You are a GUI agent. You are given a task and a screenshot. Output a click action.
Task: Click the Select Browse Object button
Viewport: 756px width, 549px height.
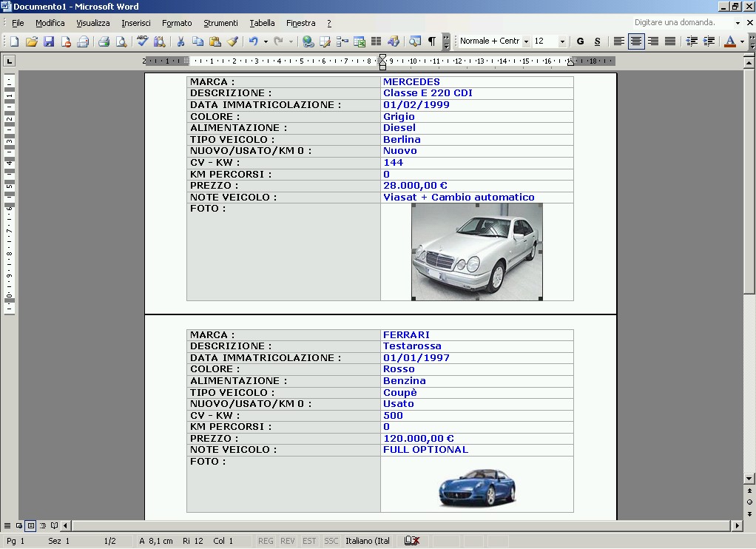coord(749,502)
